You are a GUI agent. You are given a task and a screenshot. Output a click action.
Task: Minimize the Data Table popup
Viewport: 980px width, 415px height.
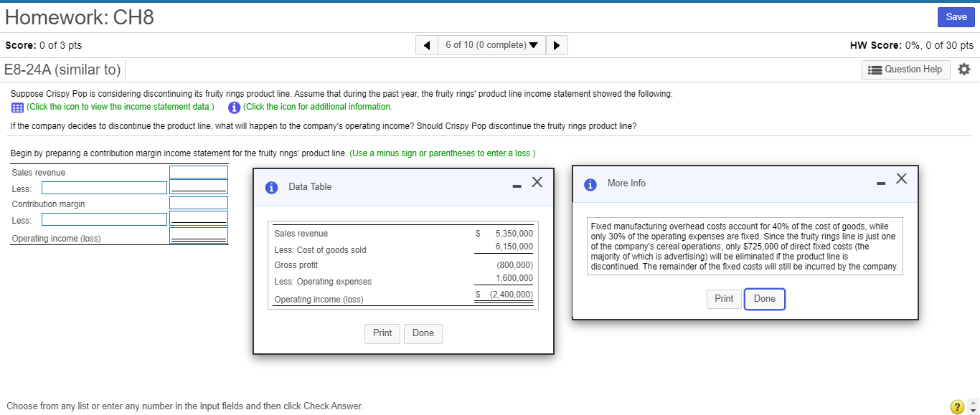point(516,188)
